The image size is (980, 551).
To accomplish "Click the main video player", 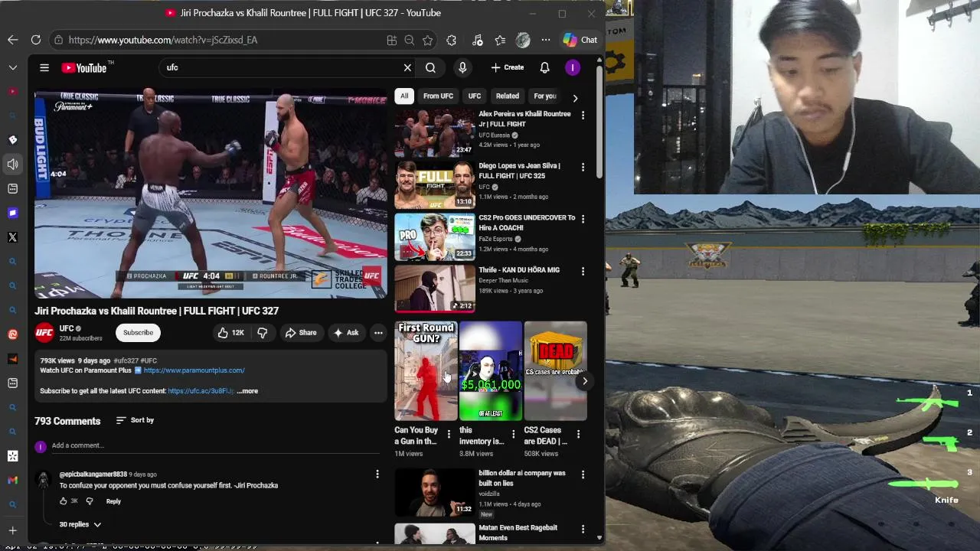I will pos(211,194).
